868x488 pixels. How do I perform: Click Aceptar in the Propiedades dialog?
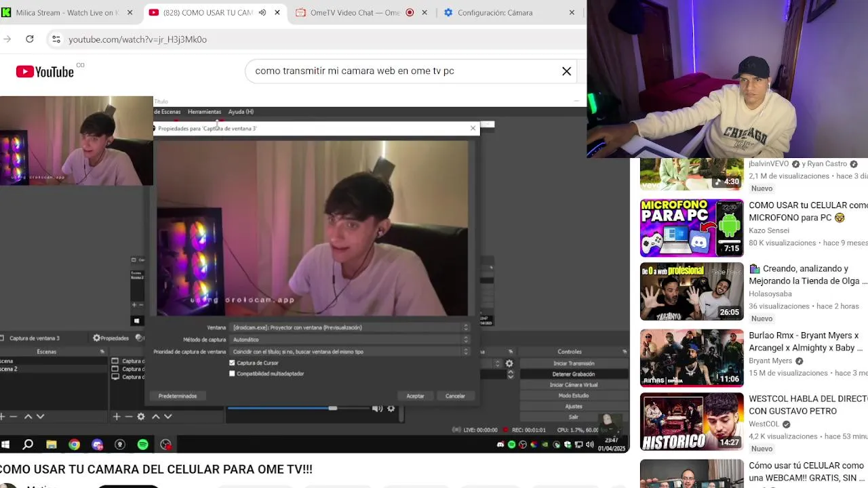pyautogui.click(x=415, y=396)
